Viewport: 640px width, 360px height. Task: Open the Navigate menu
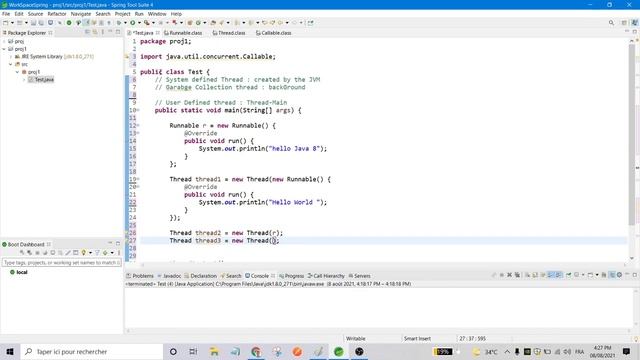(x=81, y=14)
